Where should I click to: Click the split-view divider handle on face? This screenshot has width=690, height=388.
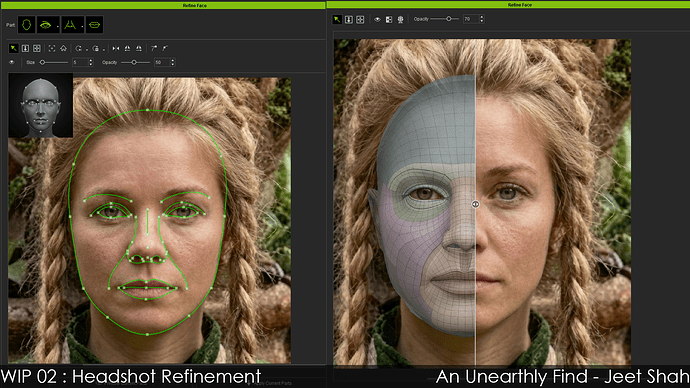pyautogui.click(x=475, y=204)
